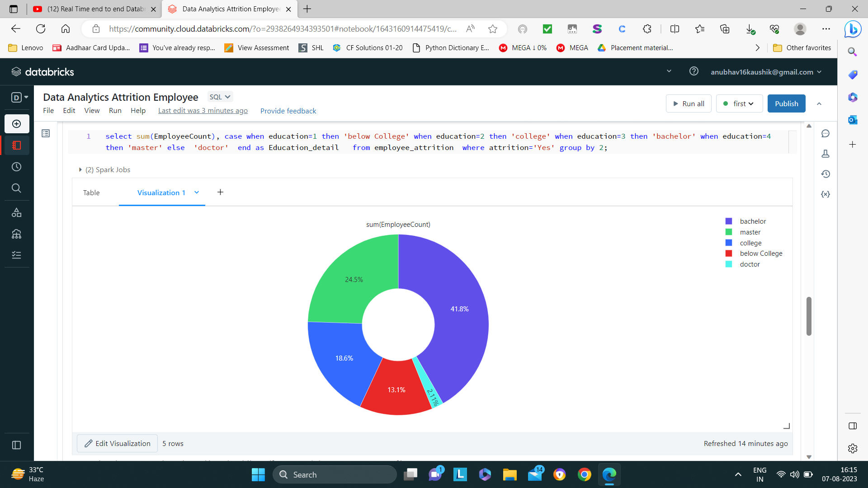The height and width of the screenshot is (488, 868).
Task: Open Compute via the cloud cluster icon
Action: pyautogui.click(x=16, y=234)
